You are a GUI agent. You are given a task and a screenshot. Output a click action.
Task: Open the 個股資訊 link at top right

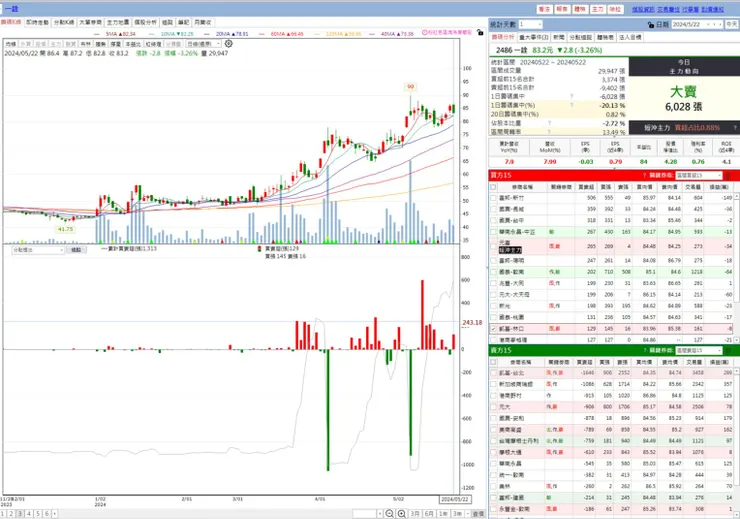643,9
